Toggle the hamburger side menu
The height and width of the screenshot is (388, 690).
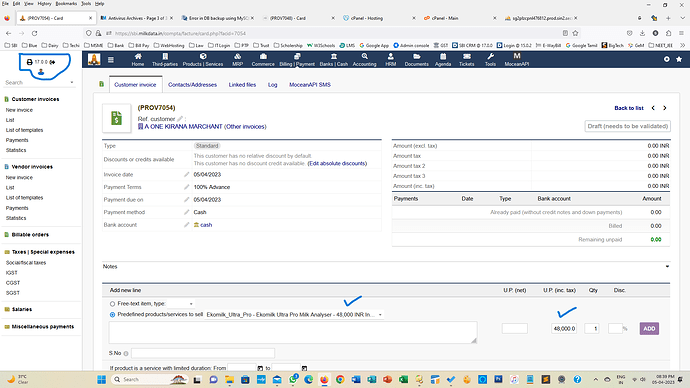coord(111,59)
